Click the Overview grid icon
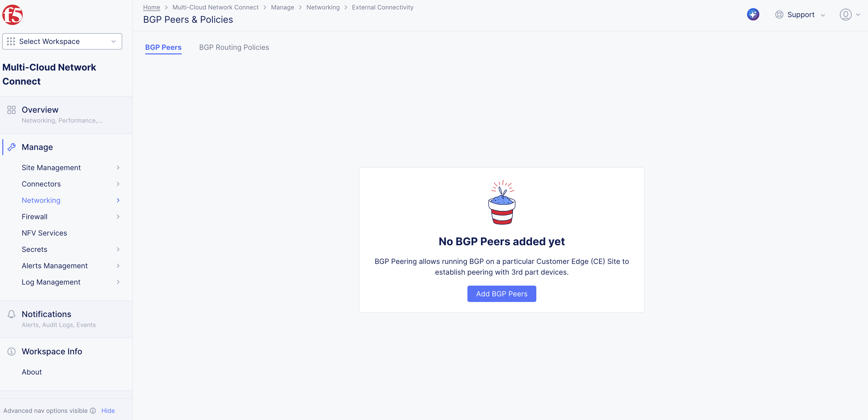868x420 pixels. [11, 110]
